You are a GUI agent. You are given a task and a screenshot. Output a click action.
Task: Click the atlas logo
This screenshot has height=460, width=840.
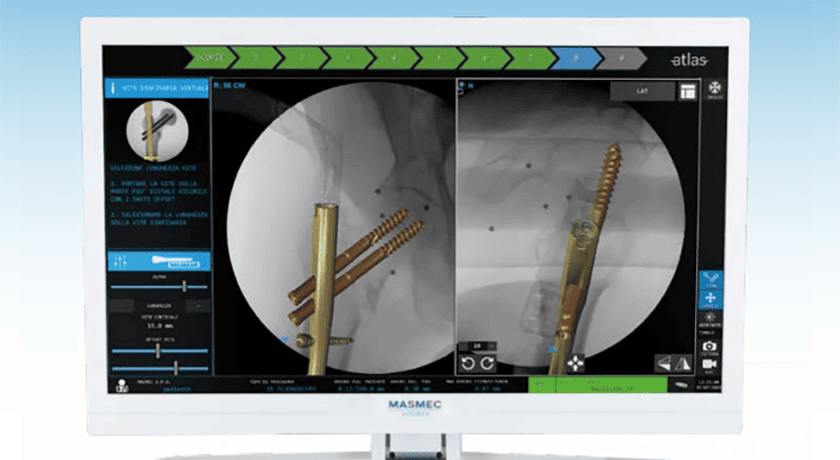tap(689, 60)
